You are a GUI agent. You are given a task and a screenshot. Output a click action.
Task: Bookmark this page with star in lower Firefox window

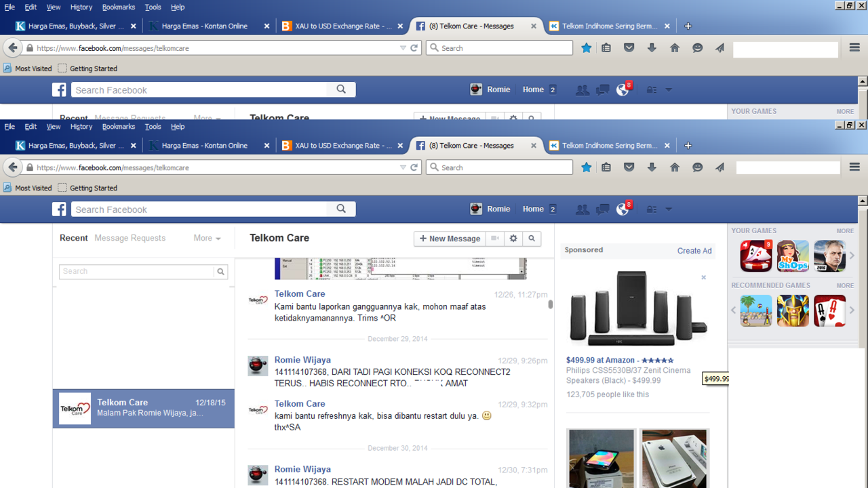click(587, 167)
